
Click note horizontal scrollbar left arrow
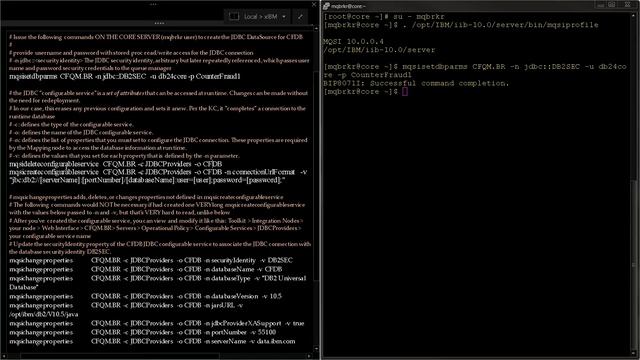tap(4, 356)
